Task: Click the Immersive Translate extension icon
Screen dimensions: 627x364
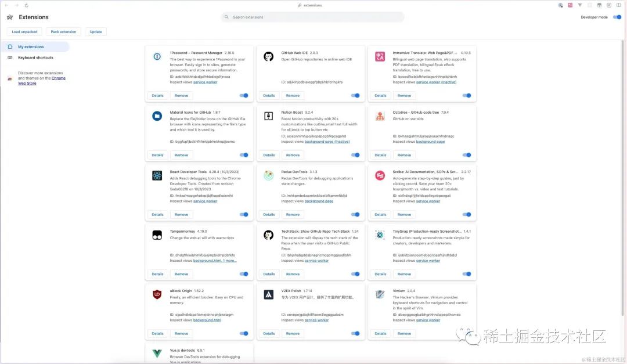Action: [380, 56]
